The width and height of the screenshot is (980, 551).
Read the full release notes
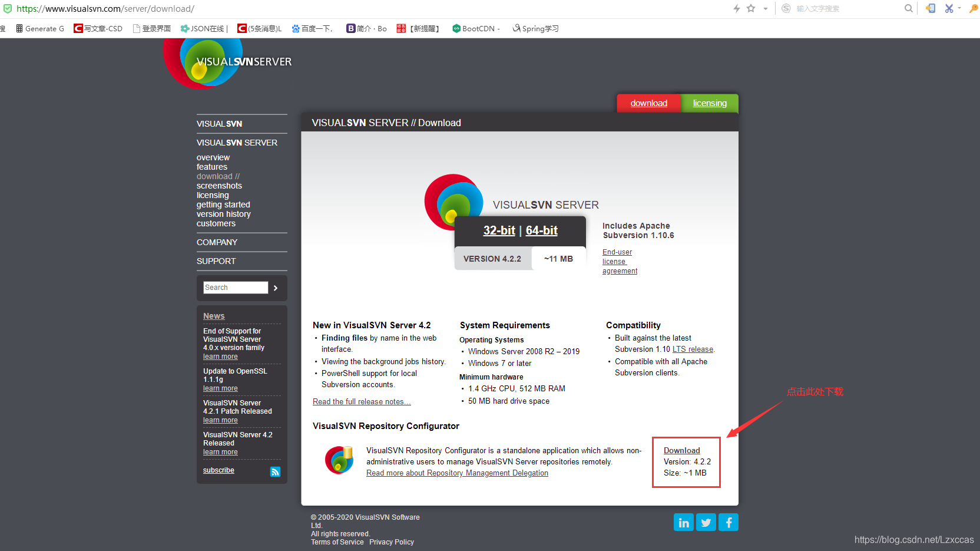pyautogui.click(x=362, y=402)
